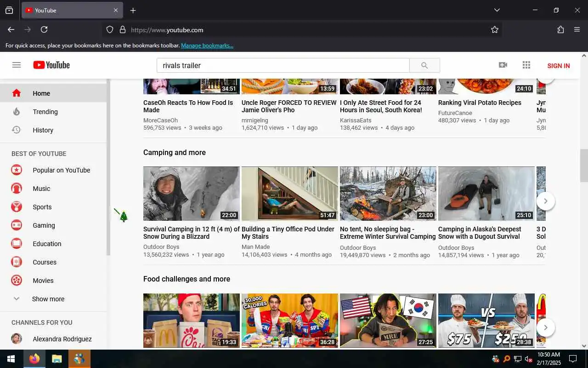Select Music in the sidebar

coord(53,188)
